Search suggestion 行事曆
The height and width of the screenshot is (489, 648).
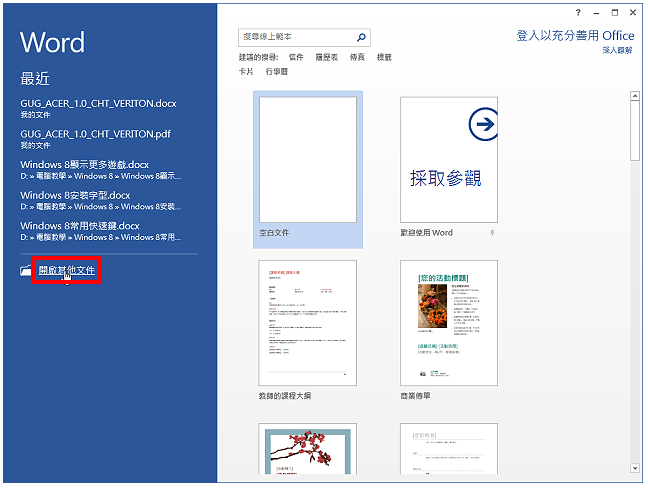coord(276,72)
